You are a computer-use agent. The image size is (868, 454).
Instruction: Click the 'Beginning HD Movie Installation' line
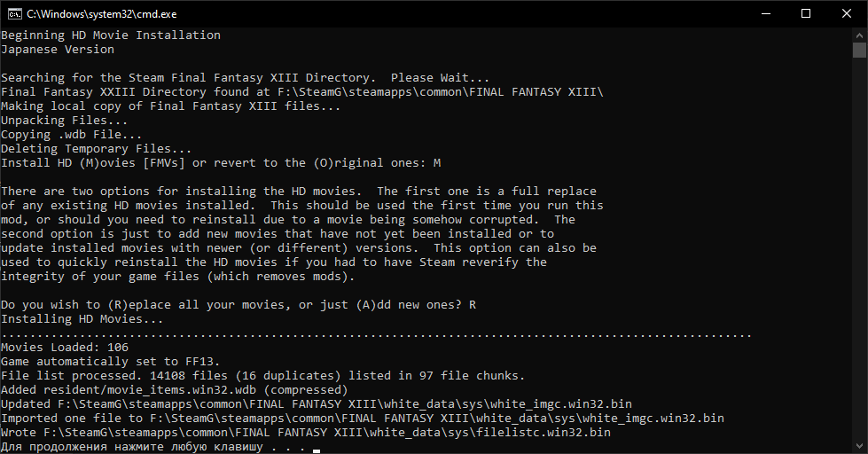click(x=111, y=35)
